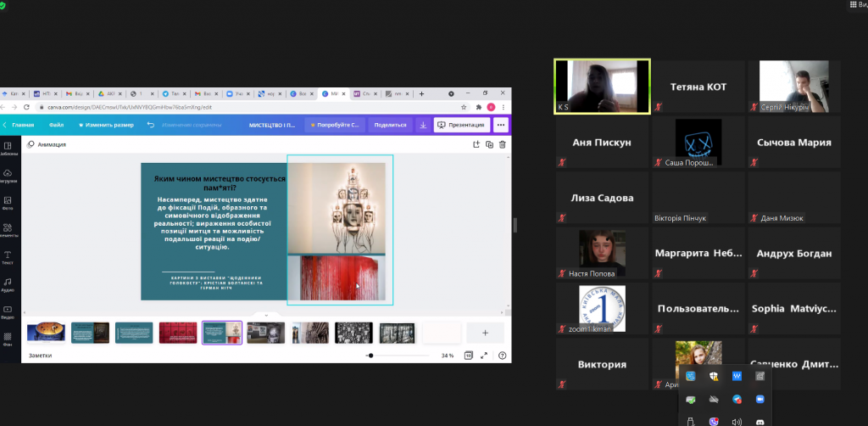The image size is (868, 426).
Task: Click the volume speaker icon in tray
Action: click(737, 422)
